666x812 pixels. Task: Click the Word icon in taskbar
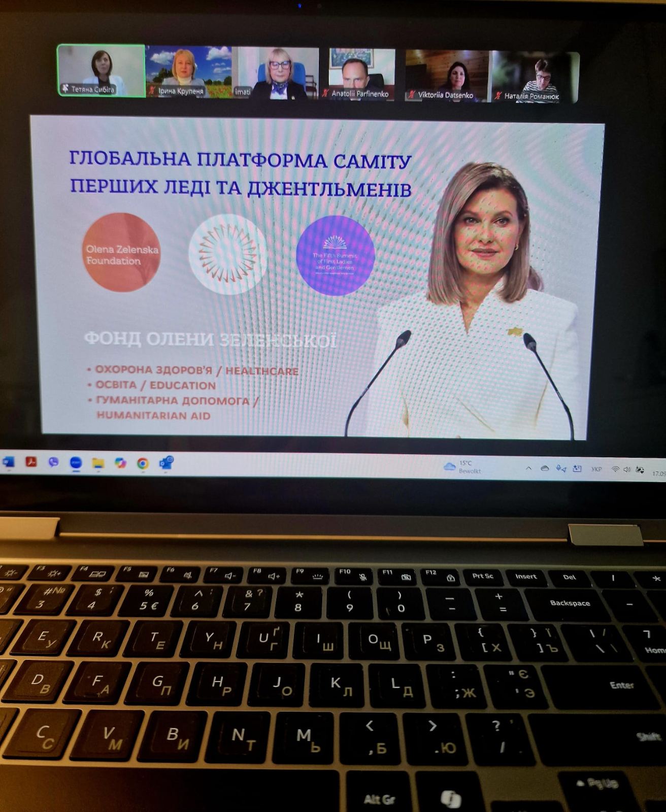coord(9,462)
